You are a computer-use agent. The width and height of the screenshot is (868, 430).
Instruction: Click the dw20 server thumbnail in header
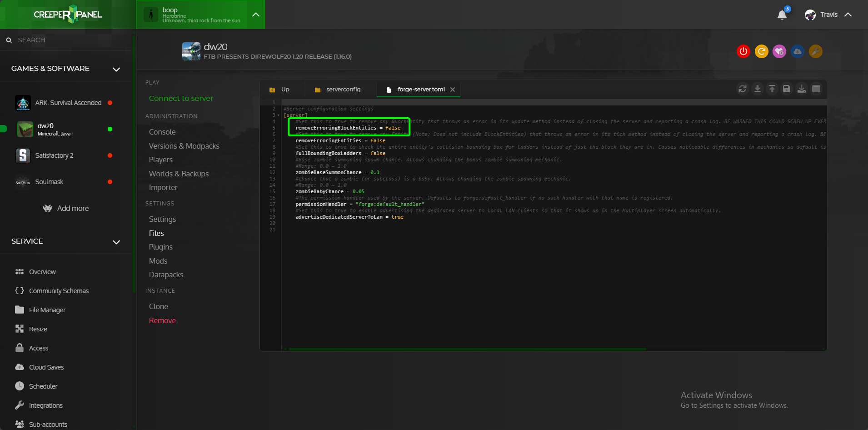191,51
